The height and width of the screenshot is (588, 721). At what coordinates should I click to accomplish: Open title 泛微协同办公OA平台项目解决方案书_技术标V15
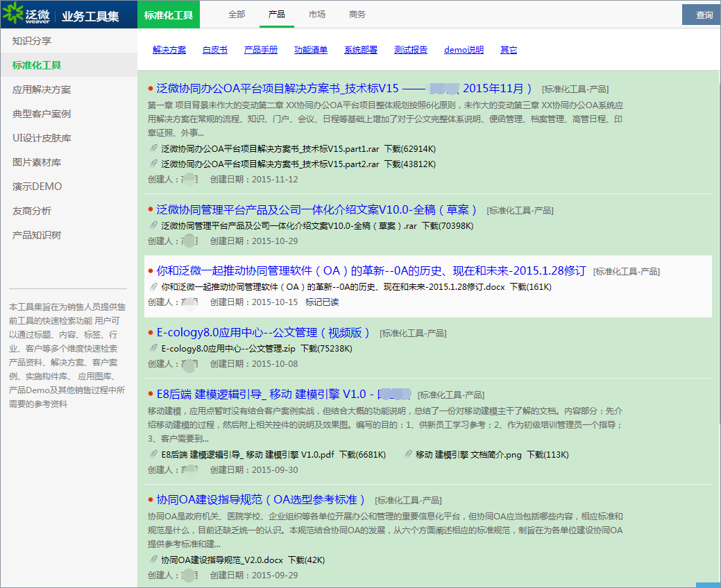pos(344,88)
